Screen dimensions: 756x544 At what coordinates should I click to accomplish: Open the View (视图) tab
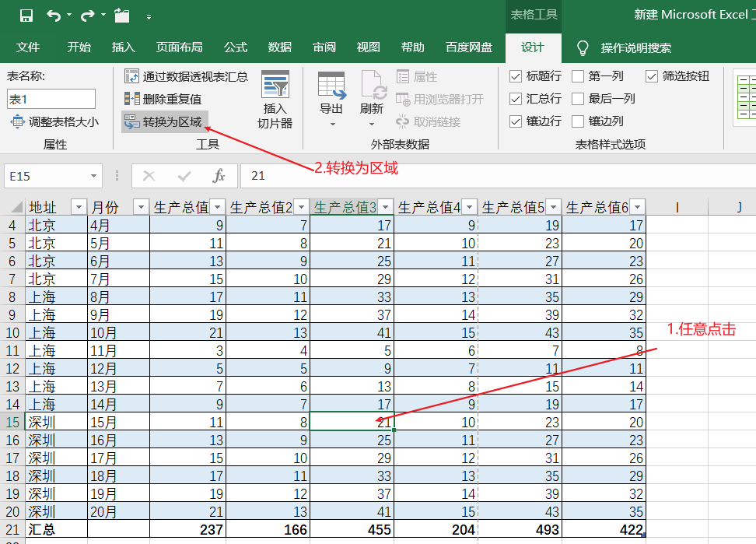(x=369, y=47)
